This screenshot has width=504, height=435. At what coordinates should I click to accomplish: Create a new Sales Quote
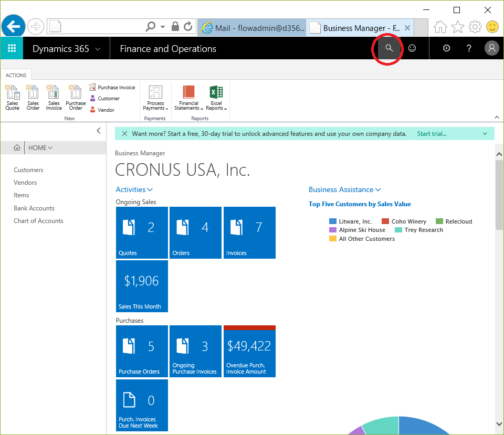coord(12,98)
